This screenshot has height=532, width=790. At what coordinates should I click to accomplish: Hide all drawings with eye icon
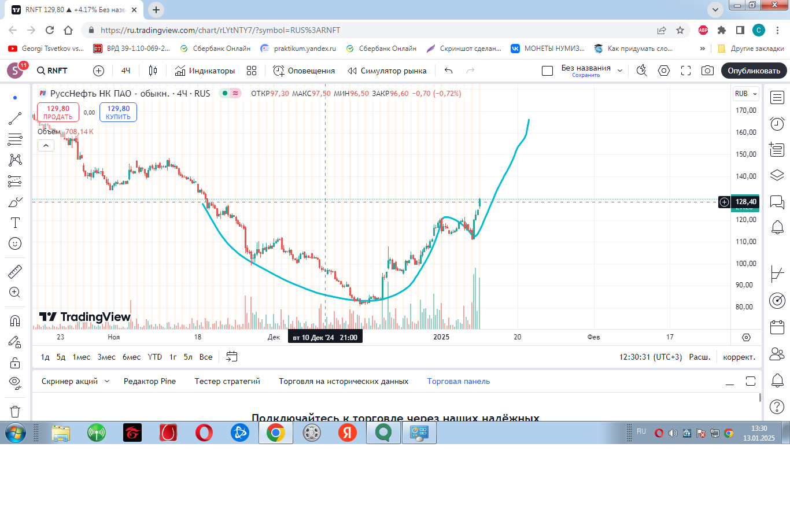15,382
